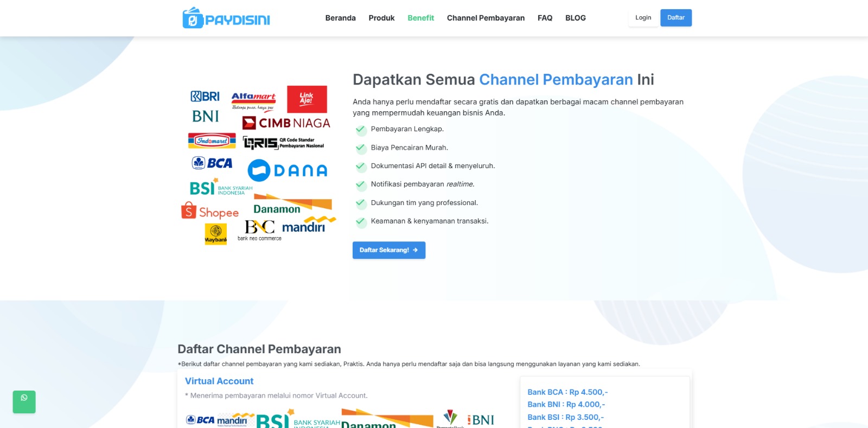The height and width of the screenshot is (428, 868).
Task: Click the Dokumentasi API detail & menyeluruh text
Action: pyautogui.click(x=433, y=166)
